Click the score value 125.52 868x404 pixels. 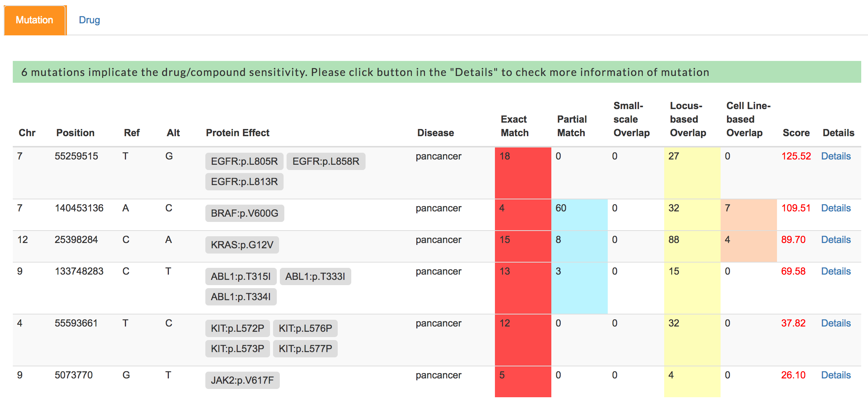(x=796, y=156)
